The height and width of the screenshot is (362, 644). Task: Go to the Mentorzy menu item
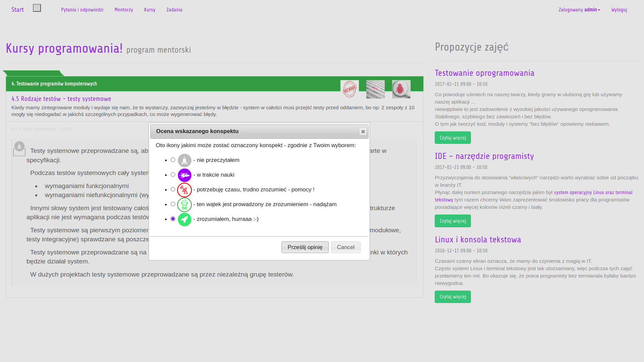(124, 10)
